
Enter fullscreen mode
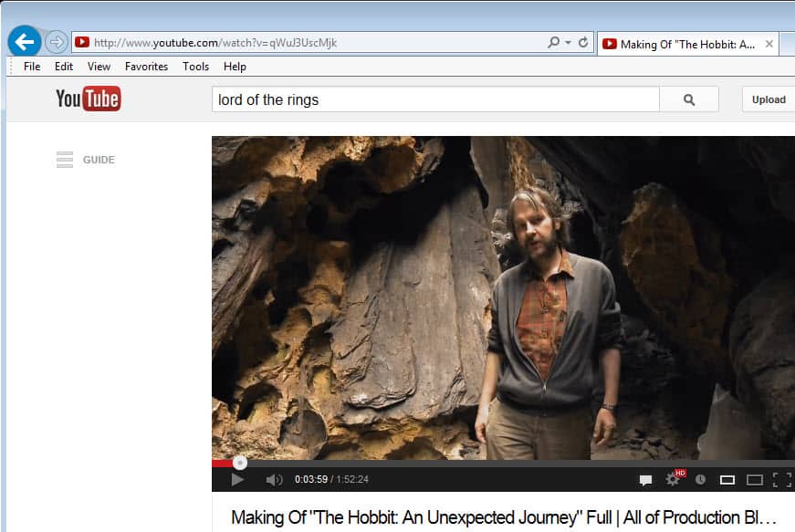782,480
